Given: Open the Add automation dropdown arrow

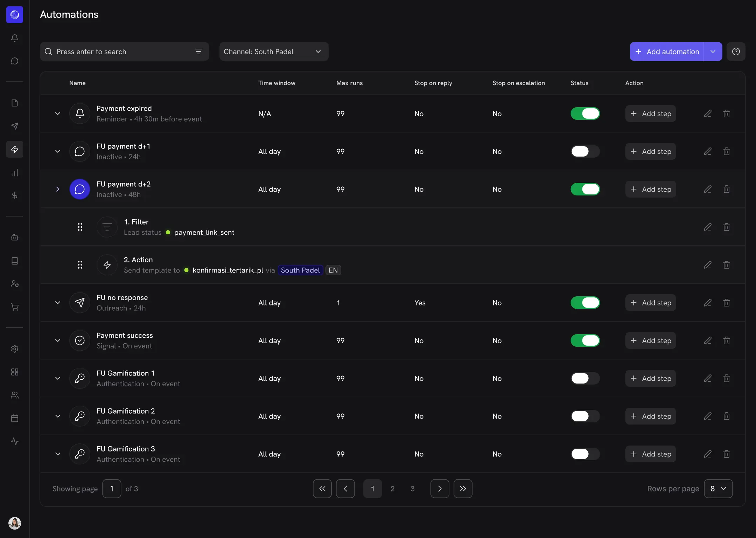Looking at the screenshot, I should tap(713, 51).
